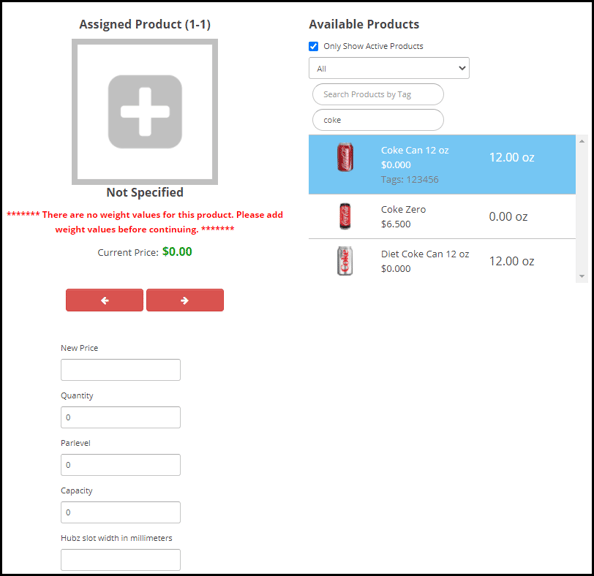Click the highlighted Coke Can 12 oz row
This screenshot has width=594, height=576.
coord(442,164)
